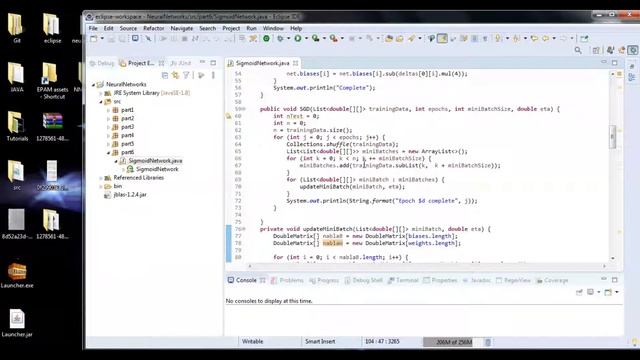
Task: Open the Run launch dropdown arrow
Action: point(306,38)
